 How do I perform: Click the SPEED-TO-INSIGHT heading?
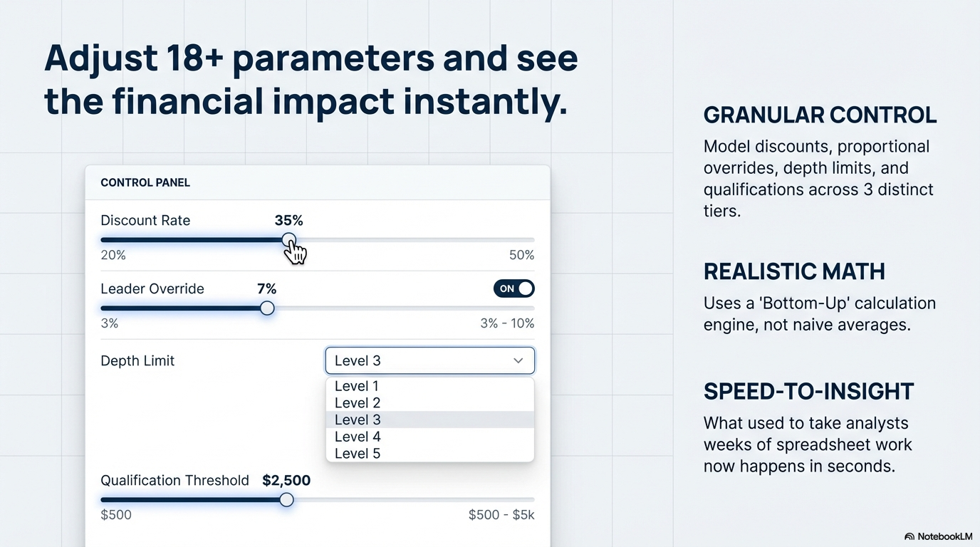[809, 391]
